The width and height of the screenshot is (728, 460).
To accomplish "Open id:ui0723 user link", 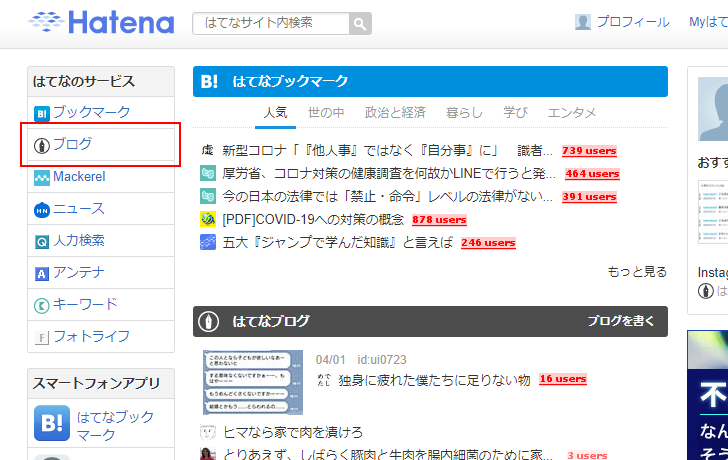I will point(382,360).
